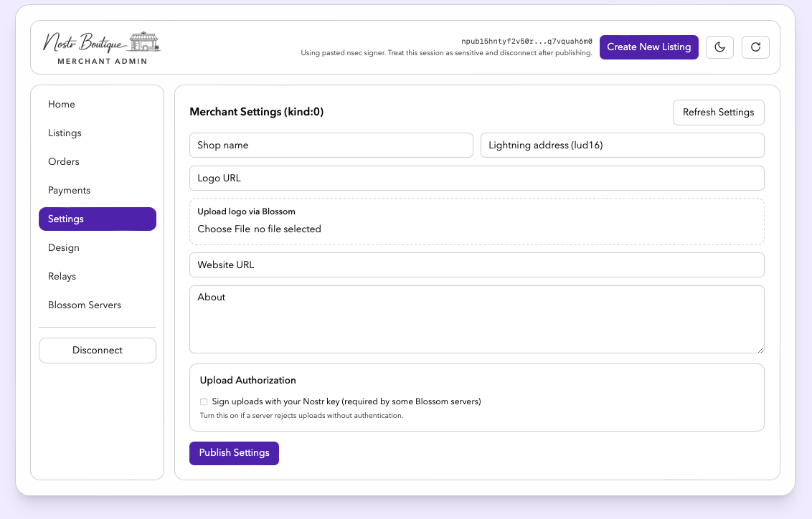The width and height of the screenshot is (812, 519).
Task: Enable signing uploads with your Nostr key
Action: [x=204, y=401]
